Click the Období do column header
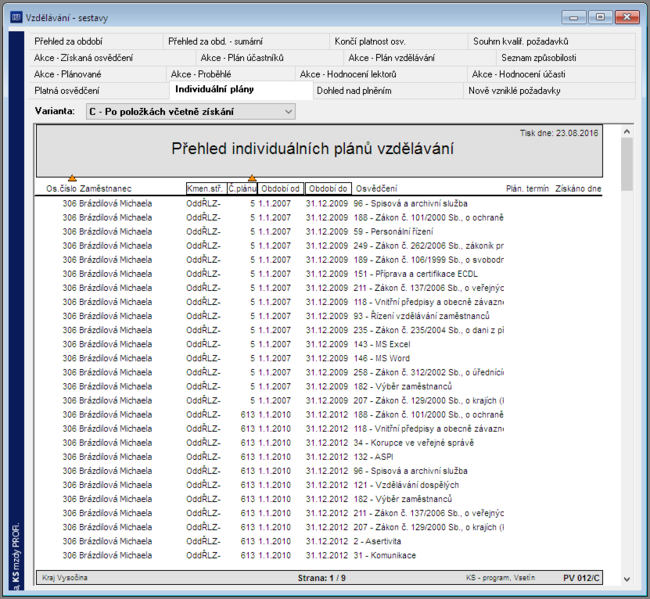The height and width of the screenshot is (599, 650). pos(328,189)
